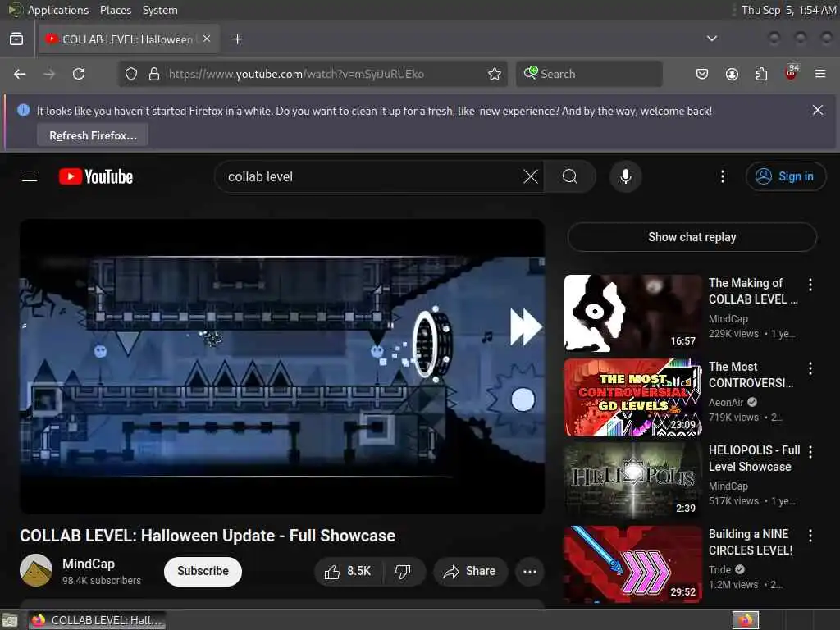List all tabs chevron dropdown

pos(711,39)
